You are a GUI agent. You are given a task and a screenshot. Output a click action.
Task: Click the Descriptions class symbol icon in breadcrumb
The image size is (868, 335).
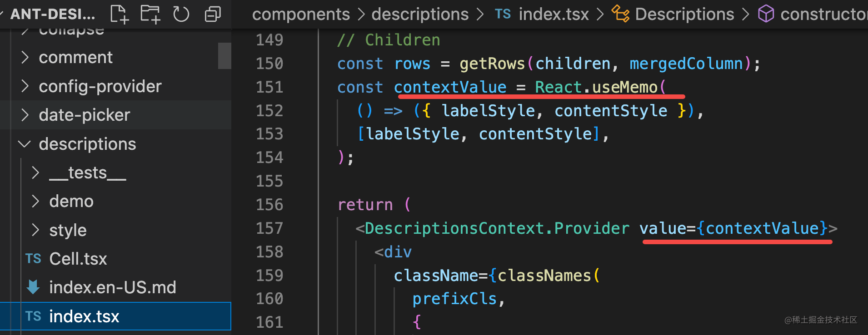[620, 14]
